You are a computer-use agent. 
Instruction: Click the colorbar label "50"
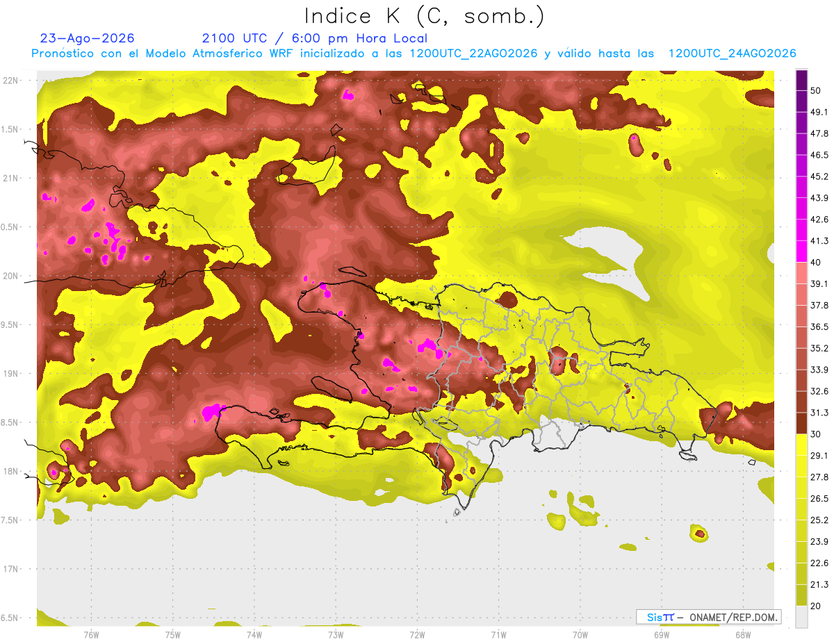point(816,90)
